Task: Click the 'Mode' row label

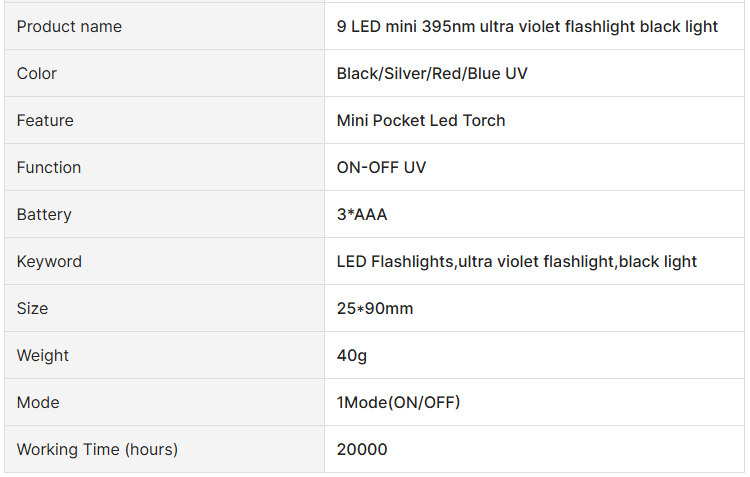Action: (x=38, y=402)
